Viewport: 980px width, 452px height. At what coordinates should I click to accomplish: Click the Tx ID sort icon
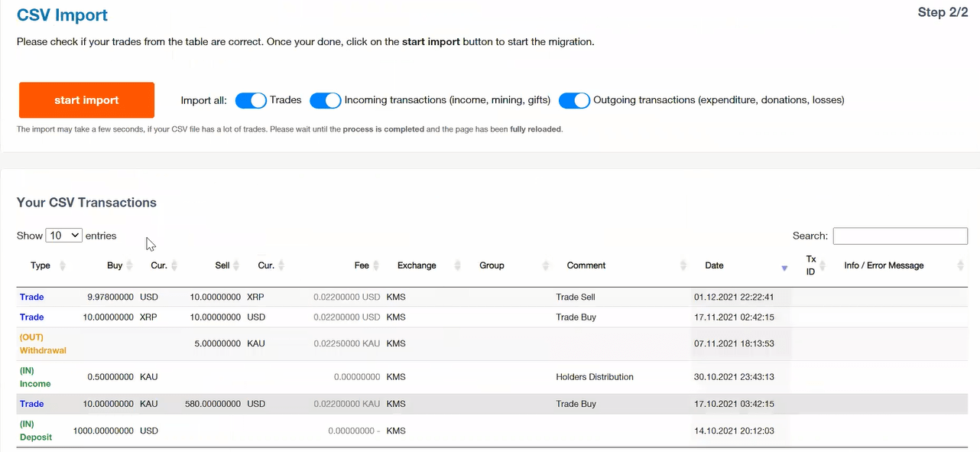(x=823, y=266)
